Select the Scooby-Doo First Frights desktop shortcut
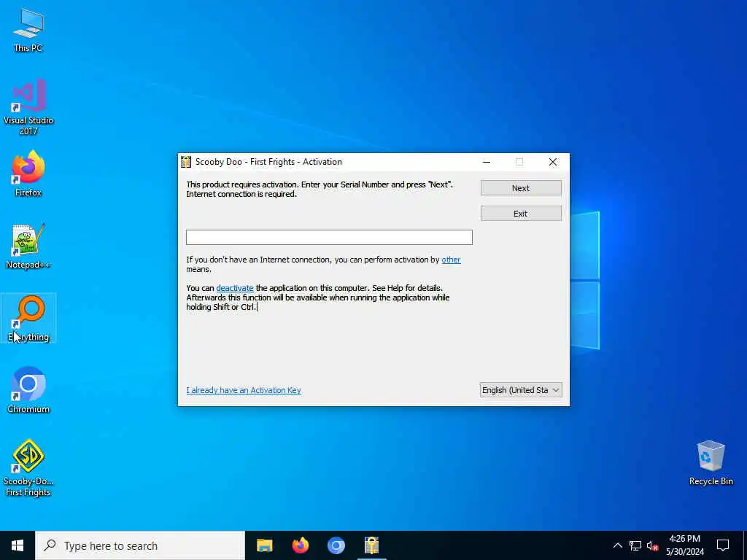Viewport: 747px width, 560px height. pos(28,468)
